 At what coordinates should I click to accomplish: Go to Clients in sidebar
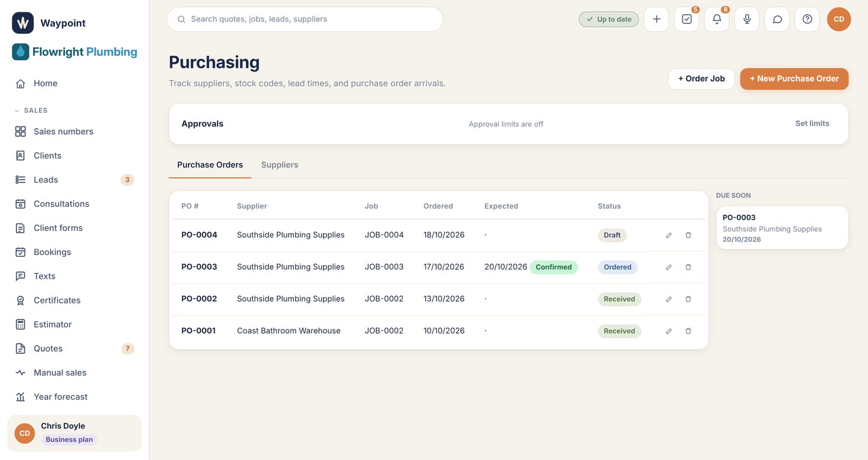click(x=74, y=155)
